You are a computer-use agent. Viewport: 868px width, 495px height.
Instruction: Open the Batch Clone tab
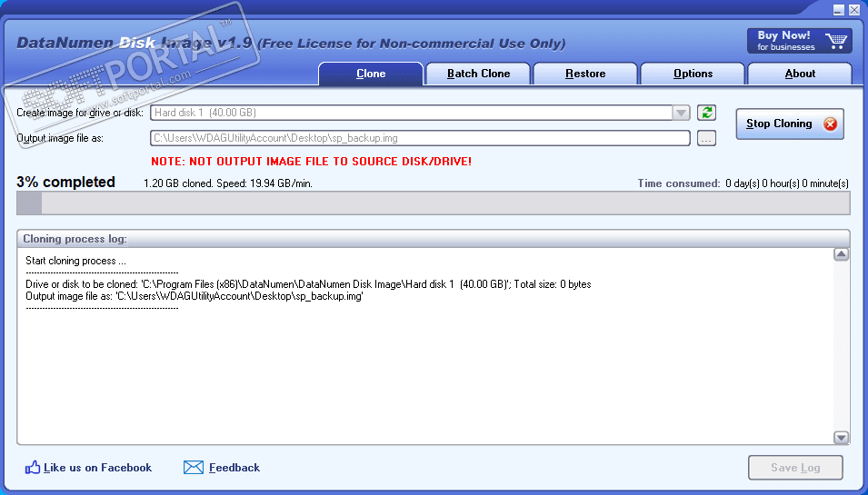[x=478, y=74]
